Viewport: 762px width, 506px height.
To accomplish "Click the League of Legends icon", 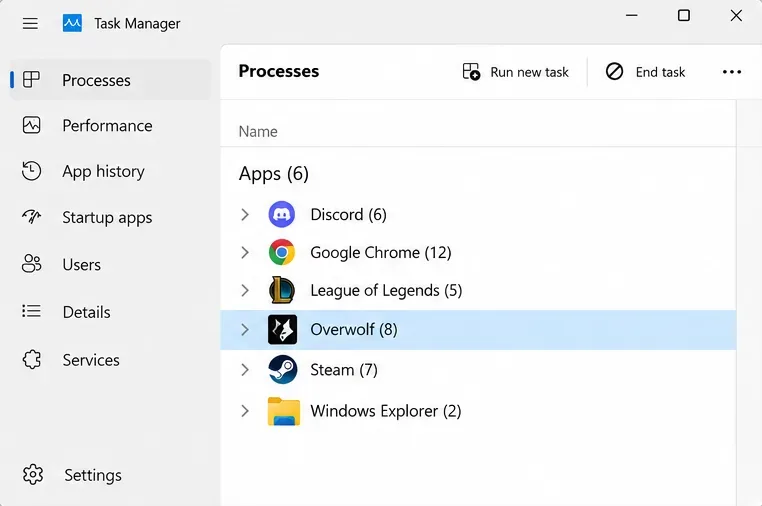I will (282, 290).
